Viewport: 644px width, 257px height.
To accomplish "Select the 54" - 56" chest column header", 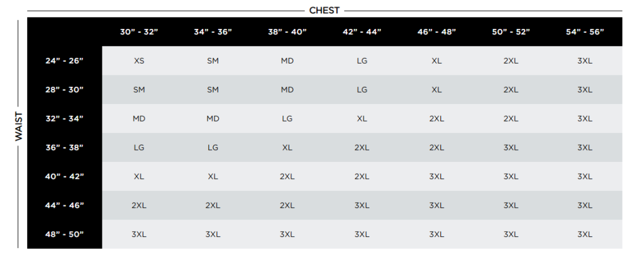I will tap(585, 32).
